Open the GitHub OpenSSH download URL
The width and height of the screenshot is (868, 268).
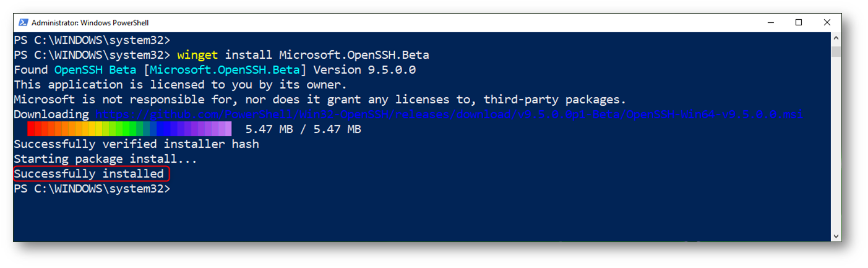tap(449, 115)
